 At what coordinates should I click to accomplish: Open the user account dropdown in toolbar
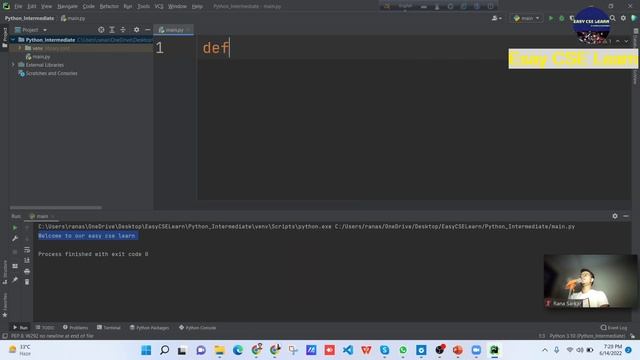pos(497,18)
